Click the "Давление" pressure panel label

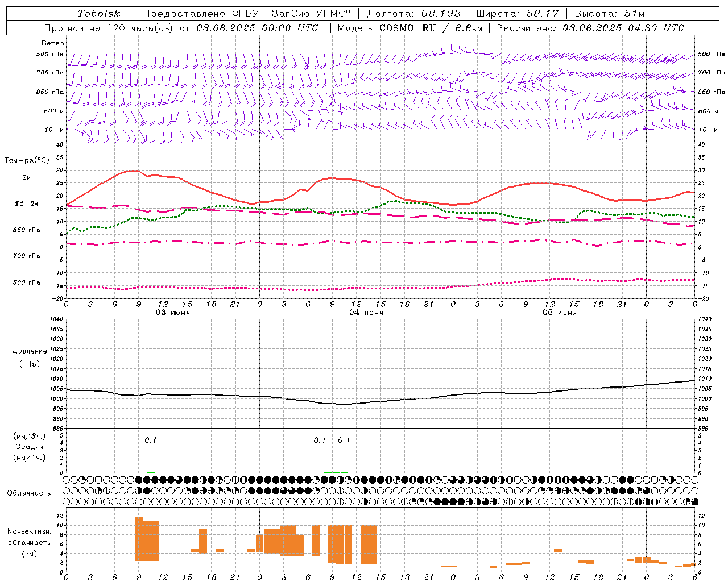pos(30,351)
